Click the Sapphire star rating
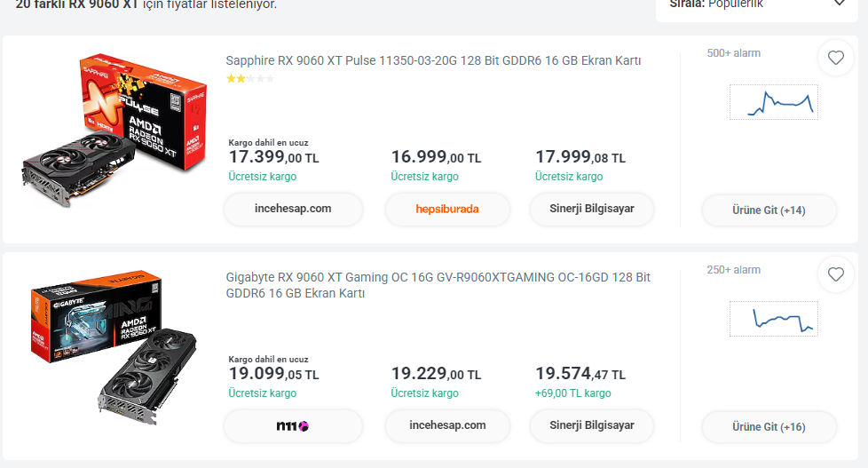The image size is (868, 468). click(x=250, y=79)
